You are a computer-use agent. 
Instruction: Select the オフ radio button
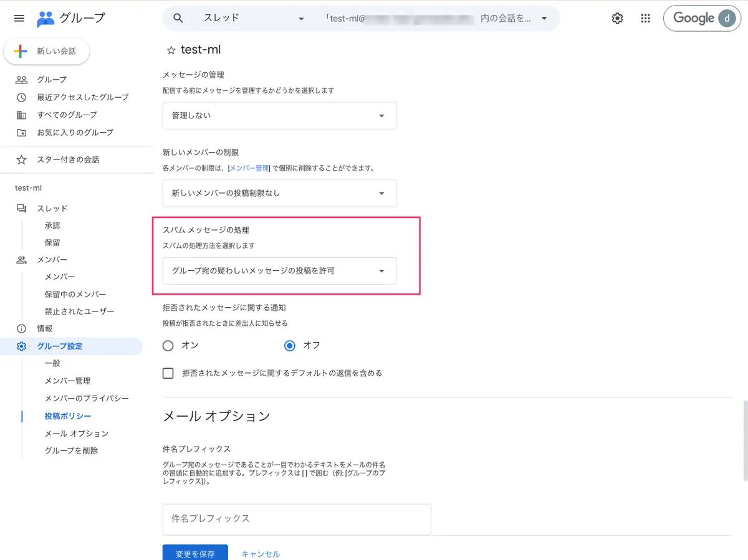click(290, 345)
